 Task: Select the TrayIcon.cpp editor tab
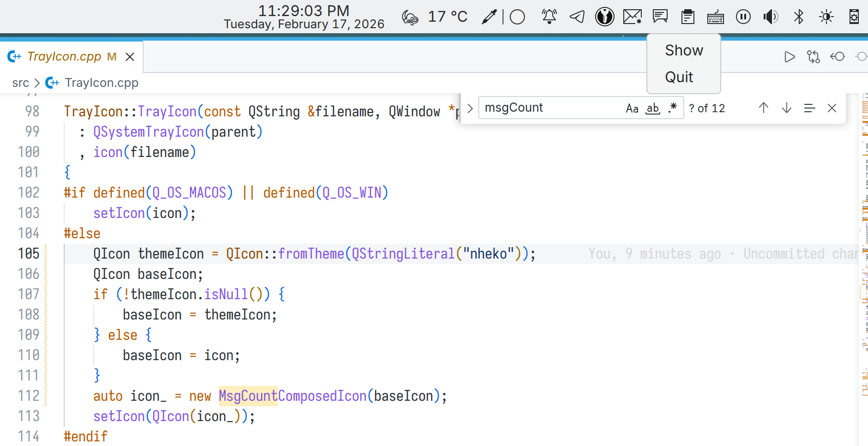click(64, 56)
